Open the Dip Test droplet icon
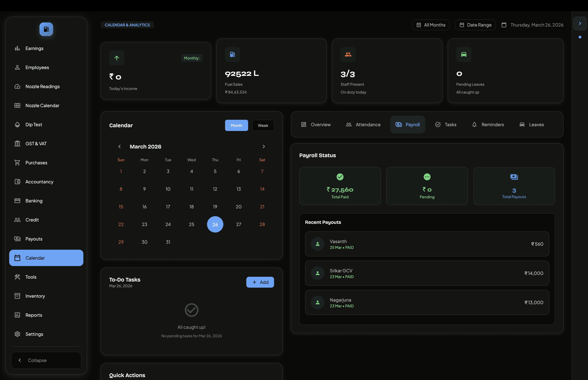The width and height of the screenshot is (588, 380). 17,125
